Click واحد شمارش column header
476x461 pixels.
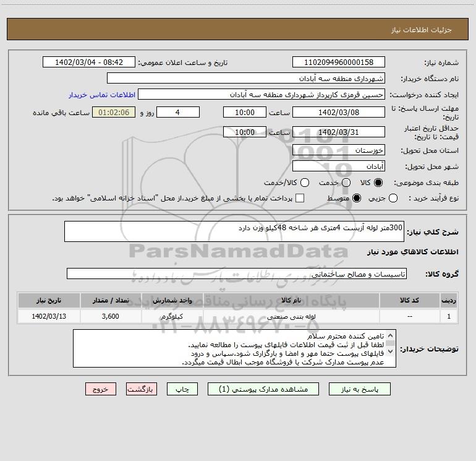(172, 300)
